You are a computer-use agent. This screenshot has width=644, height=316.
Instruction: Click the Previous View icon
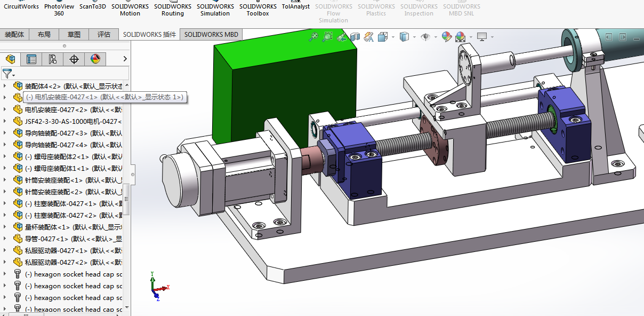341,37
